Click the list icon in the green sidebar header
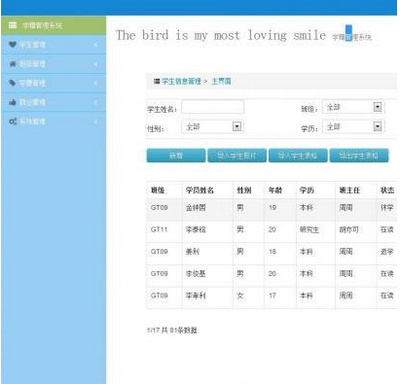The image size is (400, 384). (x=13, y=25)
